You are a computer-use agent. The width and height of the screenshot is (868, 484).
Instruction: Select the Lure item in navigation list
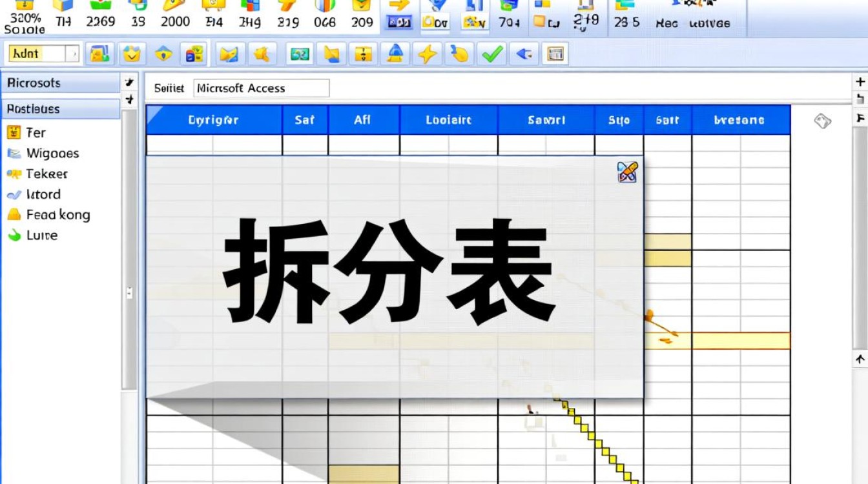pyautogui.click(x=41, y=236)
